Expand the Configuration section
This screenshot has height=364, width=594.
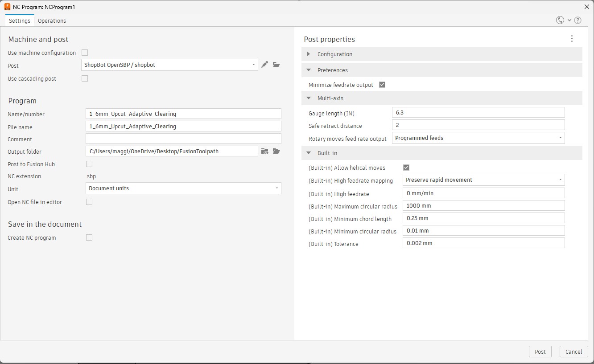[442, 54]
